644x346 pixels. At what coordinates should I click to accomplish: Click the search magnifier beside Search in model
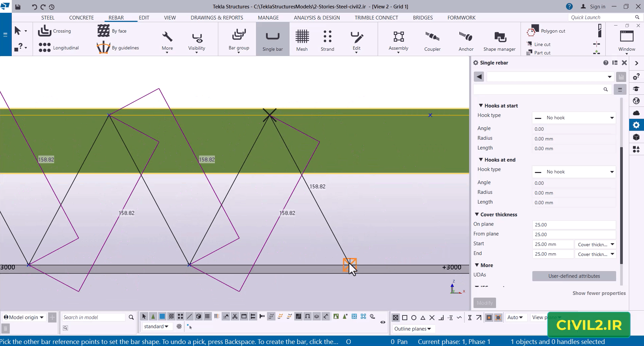131,317
